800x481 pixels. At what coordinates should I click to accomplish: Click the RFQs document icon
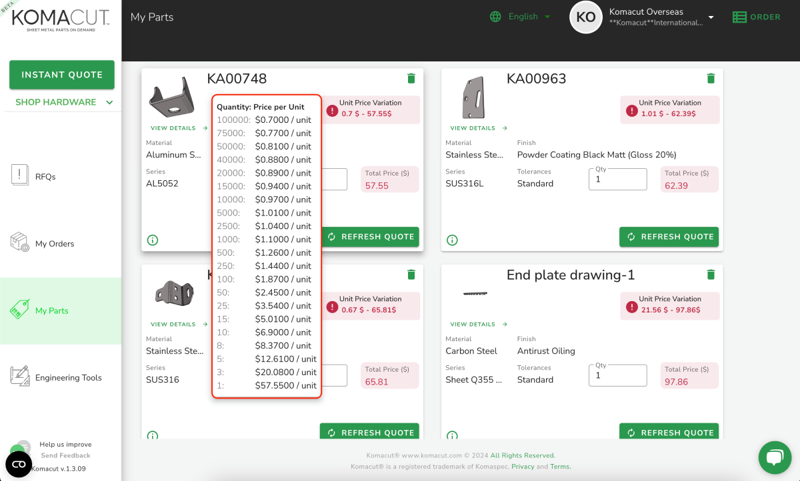pos(19,175)
